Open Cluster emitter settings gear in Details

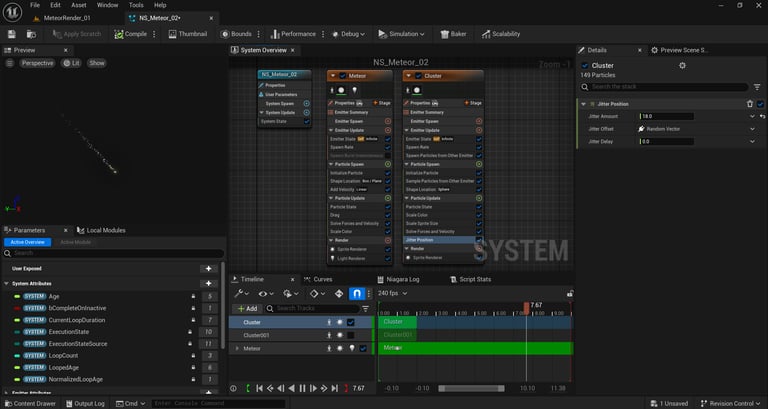click(683, 66)
